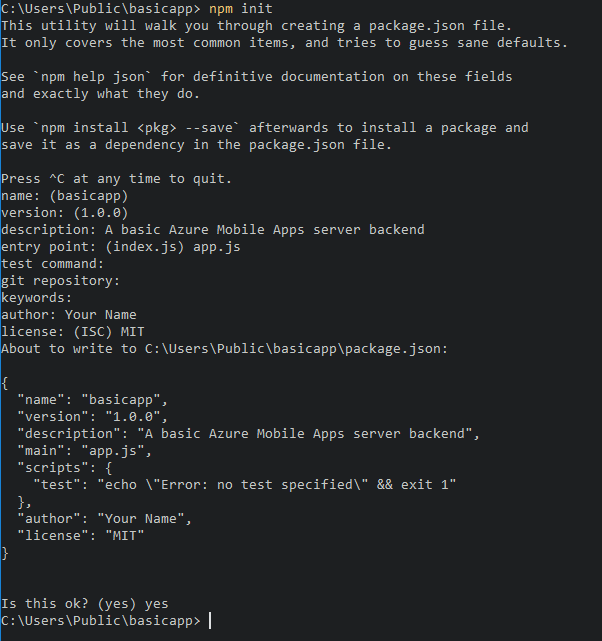Image resolution: width=602 pixels, height=641 pixels.
Task: Click the "version: (1.0.0)" prompt line
Action: point(65,213)
